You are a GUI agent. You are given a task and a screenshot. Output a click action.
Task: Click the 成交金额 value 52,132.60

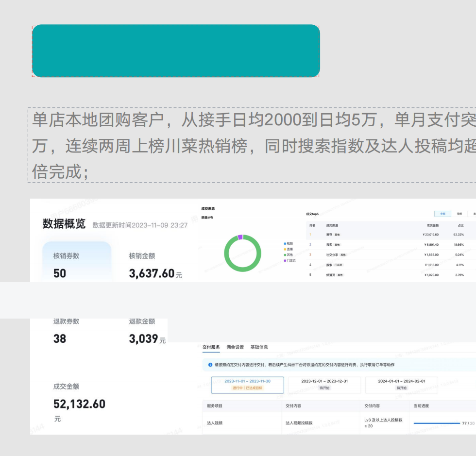click(x=79, y=404)
